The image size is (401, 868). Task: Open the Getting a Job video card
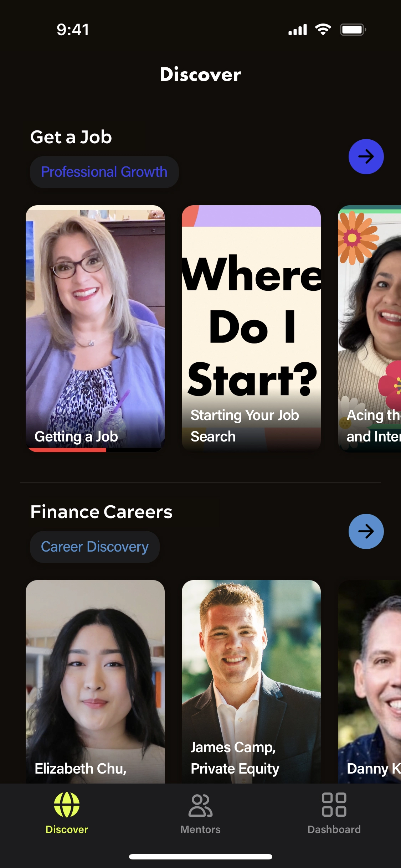coord(95,329)
